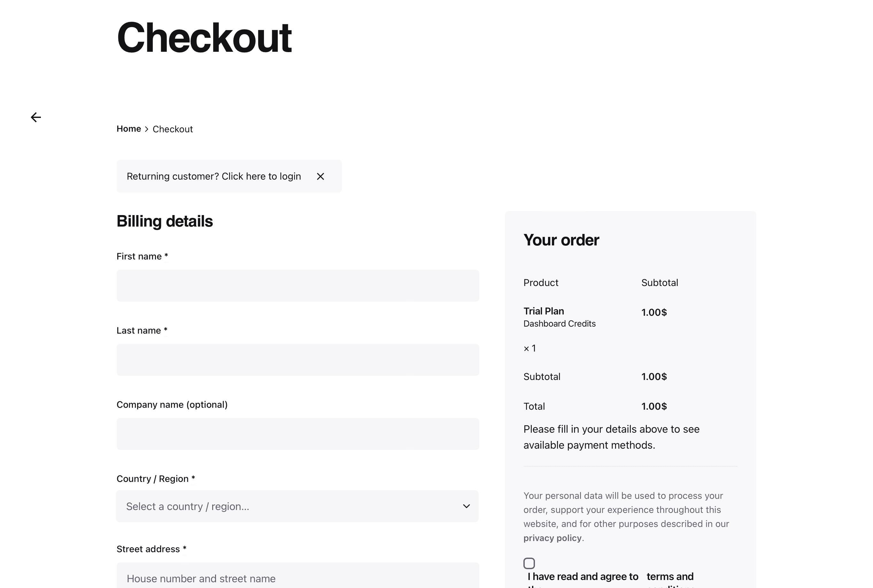Click the Checkout breadcrumb item
The image size is (873, 588).
(173, 129)
